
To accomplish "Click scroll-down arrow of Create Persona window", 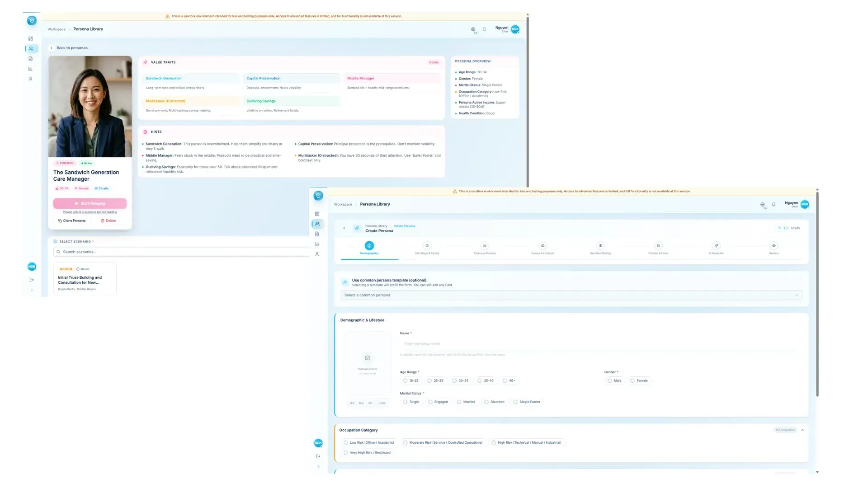I will click(817, 472).
